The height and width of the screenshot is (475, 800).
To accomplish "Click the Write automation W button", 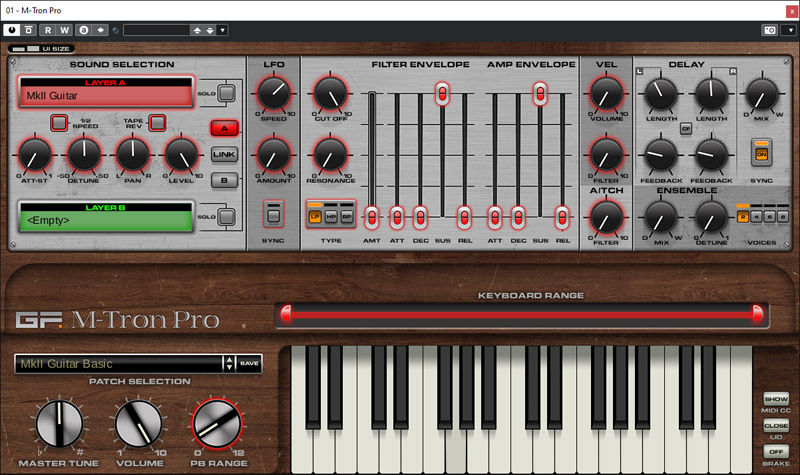I will click(x=64, y=30).
